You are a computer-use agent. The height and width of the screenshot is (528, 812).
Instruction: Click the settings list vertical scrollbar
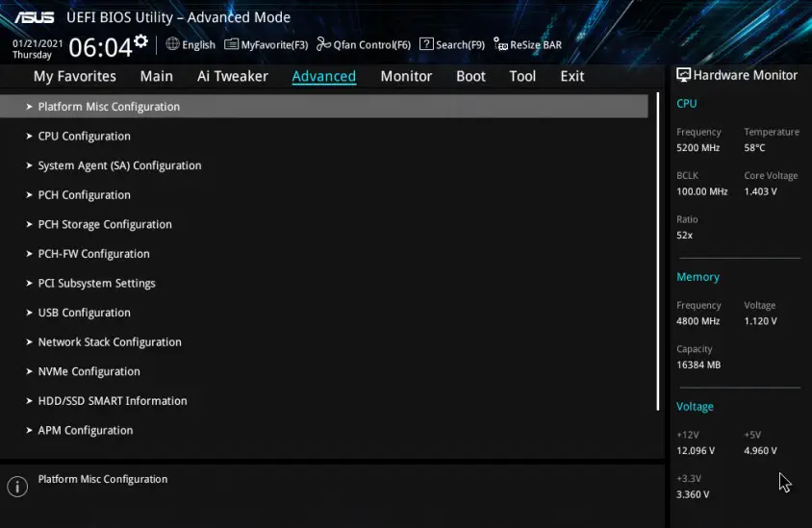(658, 250)
